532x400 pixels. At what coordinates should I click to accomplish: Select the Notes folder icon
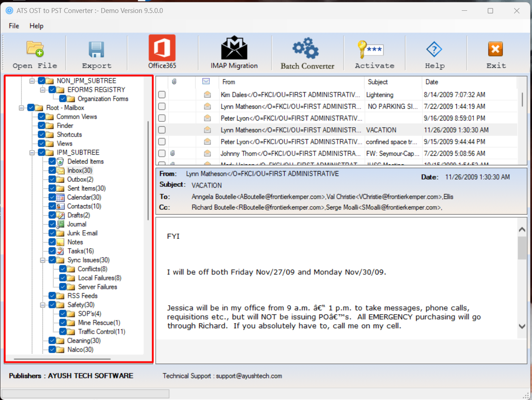click(x=60, y=242)
